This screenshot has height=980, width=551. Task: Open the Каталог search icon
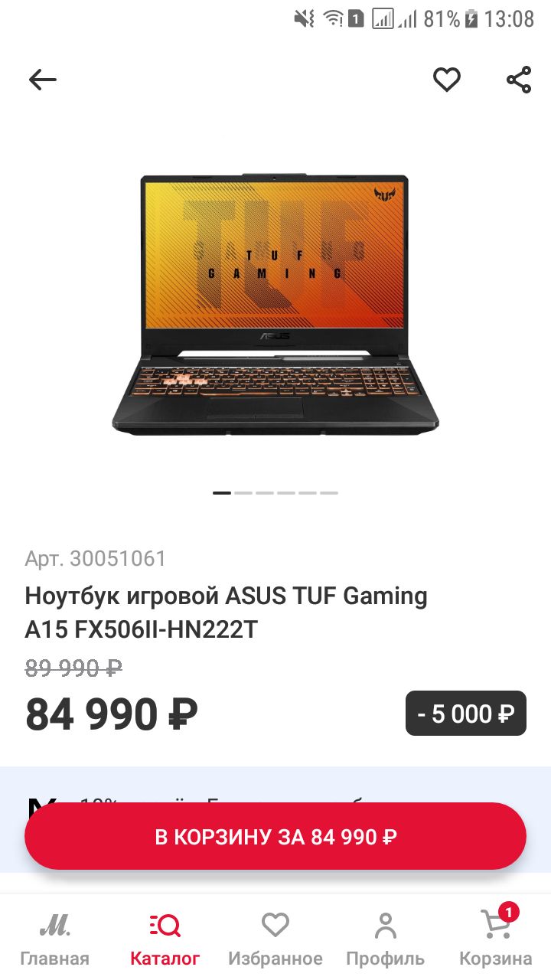pyautogui.click(x=165, y=926)
